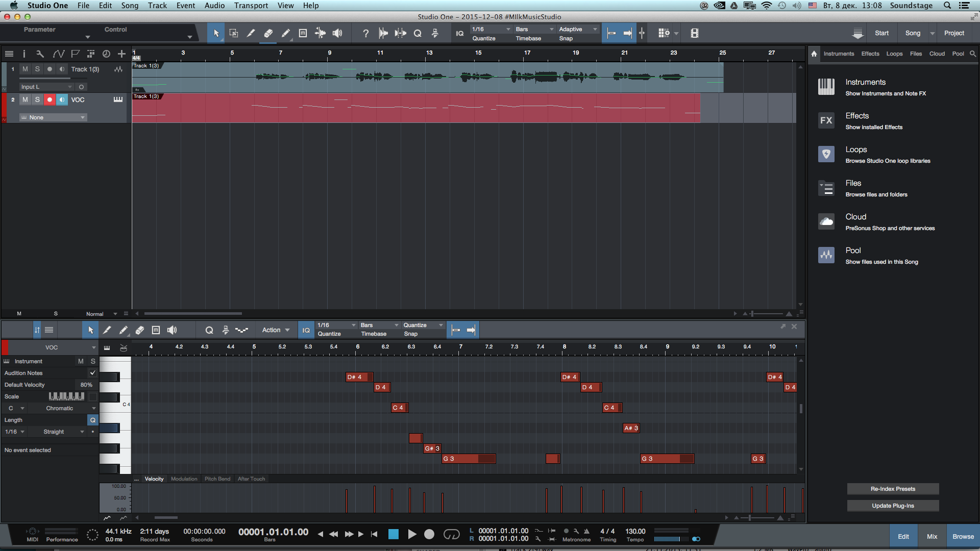The width and height of the screenshot is (980, 551).
Task: Select the Eraser tool in main toolbar
Action: point(268,33)
